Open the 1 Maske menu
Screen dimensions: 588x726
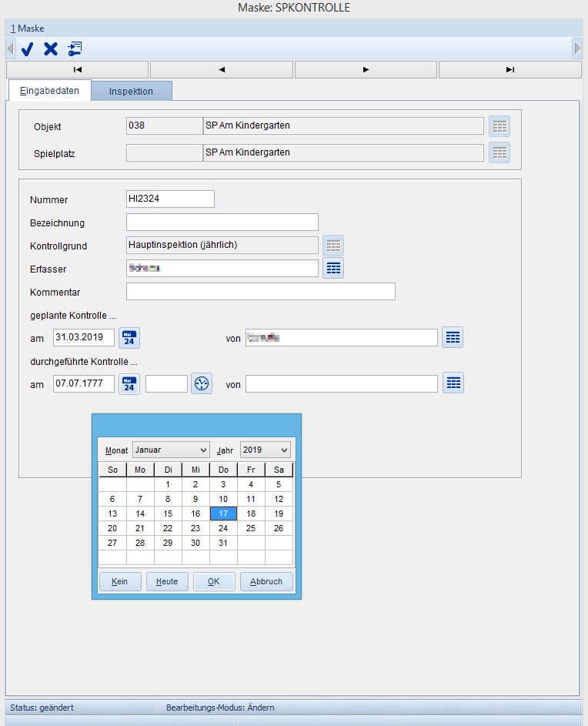[27, 28]
